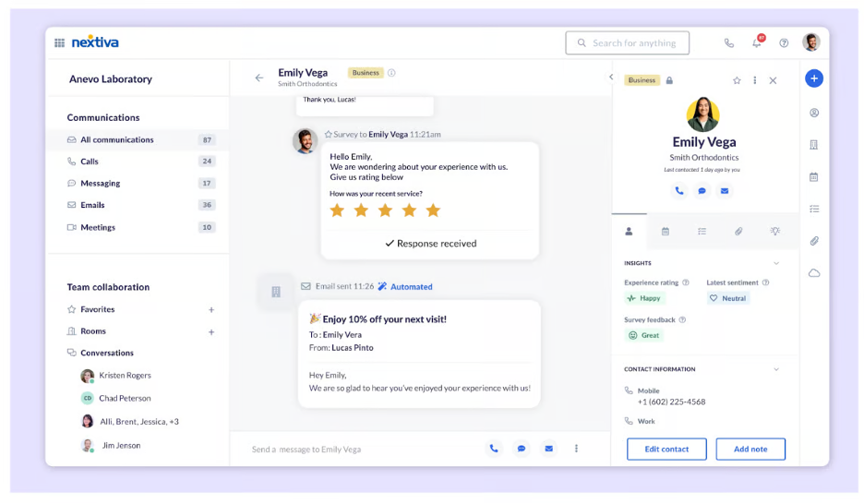Open Jim Jenson conversation

coord(121,446)
